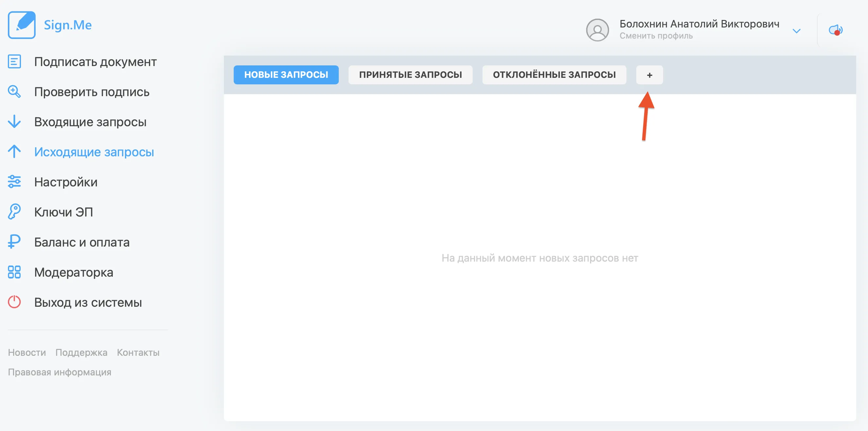Select Исходящие запросы in sidebar
This screenshot has width=868, height=431.
tap(94, 152)
